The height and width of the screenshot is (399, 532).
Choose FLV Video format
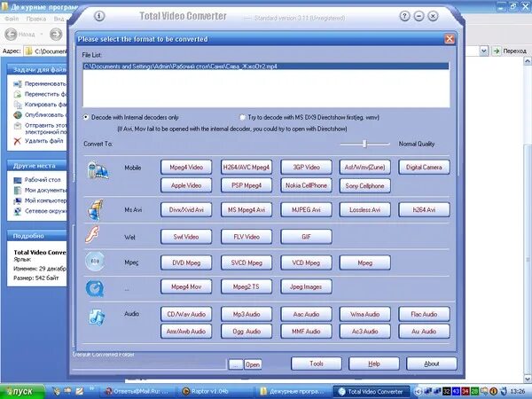point(246,237)
